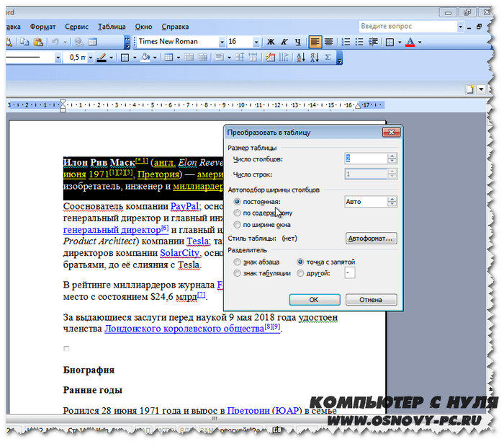
Task: Select the Align Left icon
Action: point(315,42)
